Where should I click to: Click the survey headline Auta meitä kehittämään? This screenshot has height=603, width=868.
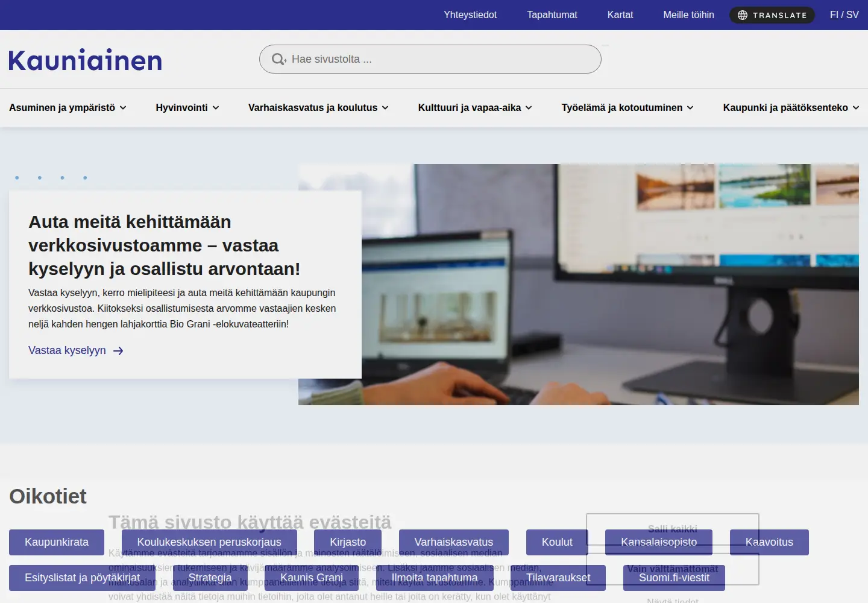pyautogui.click(x=164, y=245)
